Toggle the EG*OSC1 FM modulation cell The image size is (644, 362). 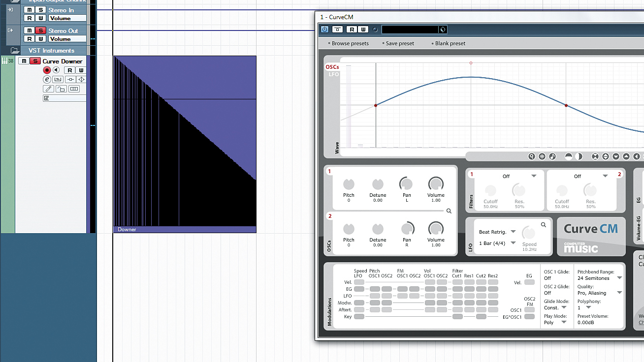(529, 317)
